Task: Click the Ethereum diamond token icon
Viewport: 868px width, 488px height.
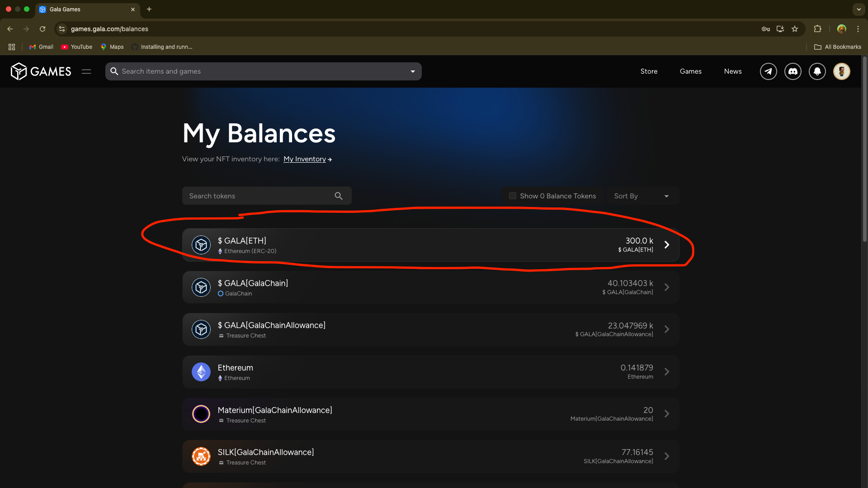Action: pos(201,372)
